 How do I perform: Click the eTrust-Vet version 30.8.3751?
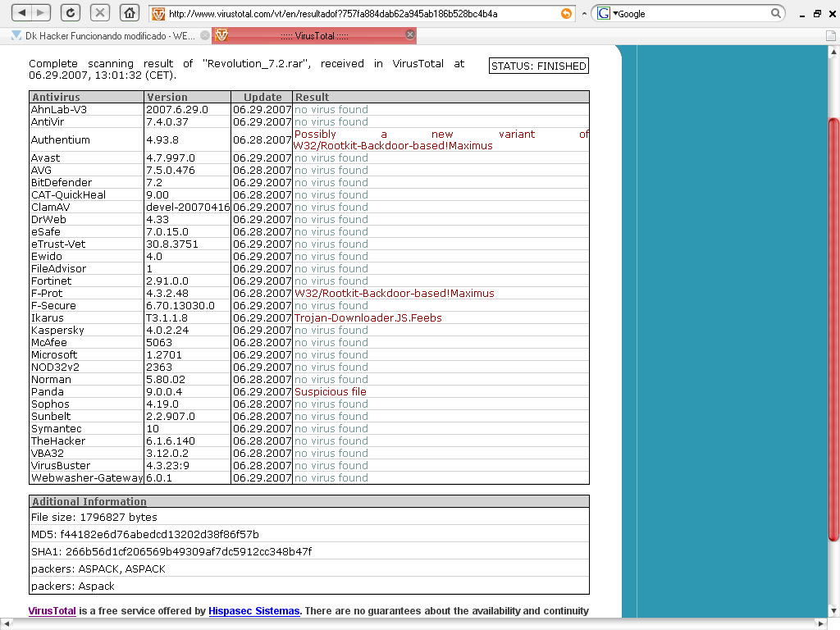pyautogui.click(x=172, y=244)
